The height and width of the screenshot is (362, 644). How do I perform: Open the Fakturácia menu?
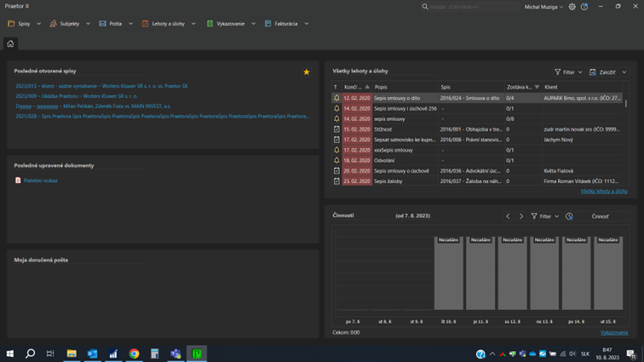click(285, 24)
